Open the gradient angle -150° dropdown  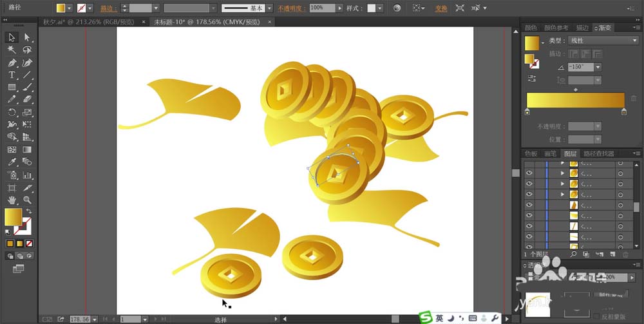pos(598,66)
